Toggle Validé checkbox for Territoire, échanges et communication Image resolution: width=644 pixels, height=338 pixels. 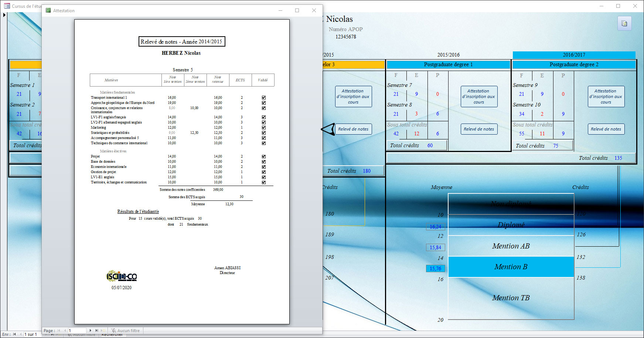pyautogui.click(x=264, y=182)
